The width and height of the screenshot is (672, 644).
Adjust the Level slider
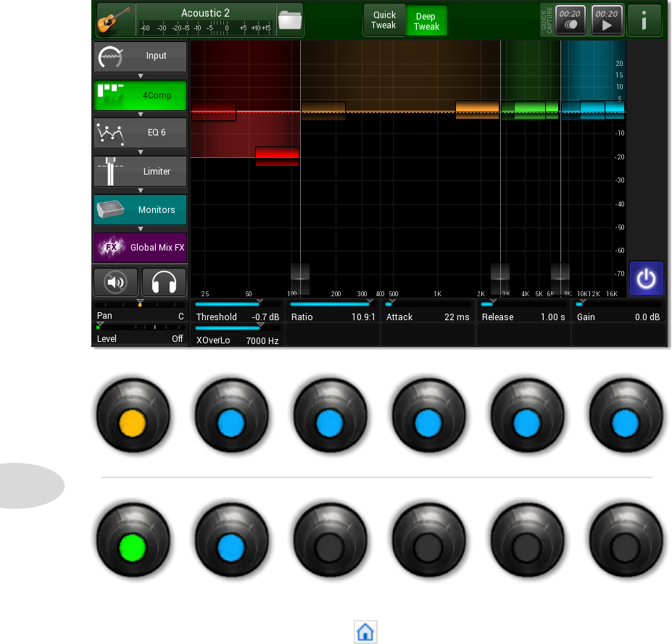coord(140,327)
